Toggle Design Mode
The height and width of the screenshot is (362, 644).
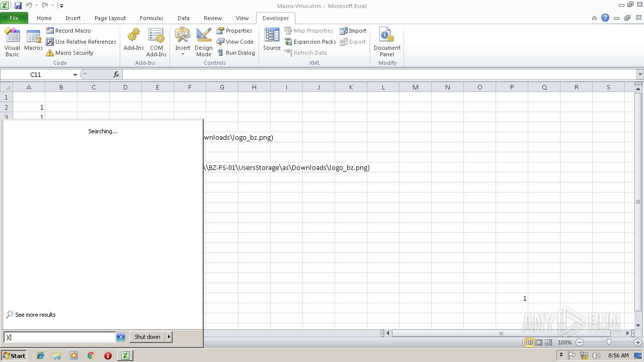tap(204, 42)
